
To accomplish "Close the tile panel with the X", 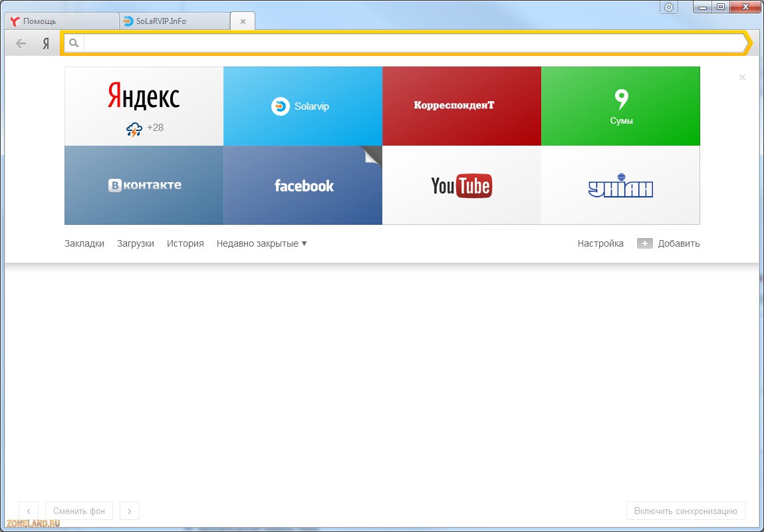I will (742, 77).
